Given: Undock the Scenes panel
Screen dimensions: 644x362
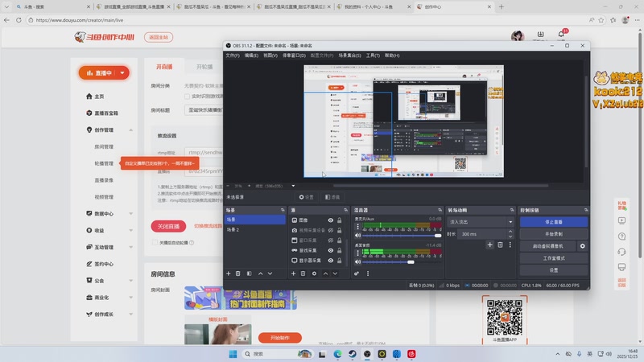Looking at the screenshot, I should point(283,210).
